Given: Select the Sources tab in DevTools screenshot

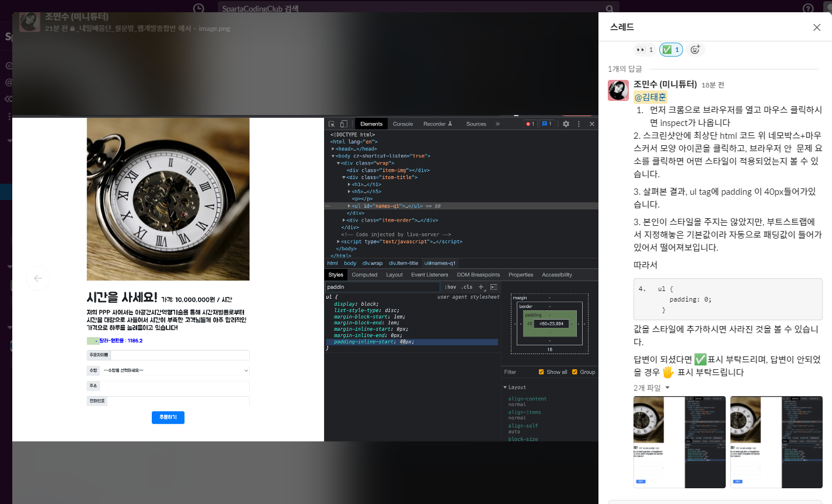Looking at the screenshot, I should (x=476, y=124).
